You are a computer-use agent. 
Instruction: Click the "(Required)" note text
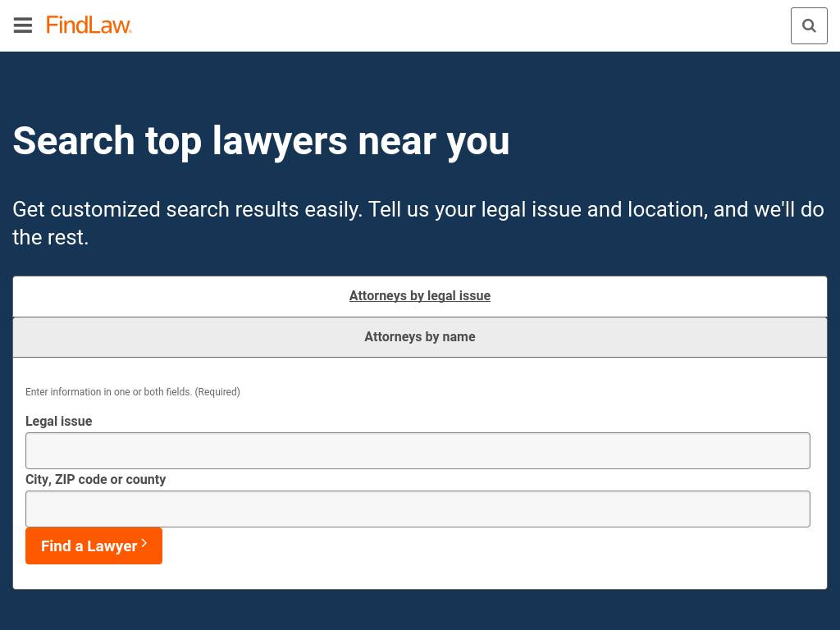click(217, 392)
